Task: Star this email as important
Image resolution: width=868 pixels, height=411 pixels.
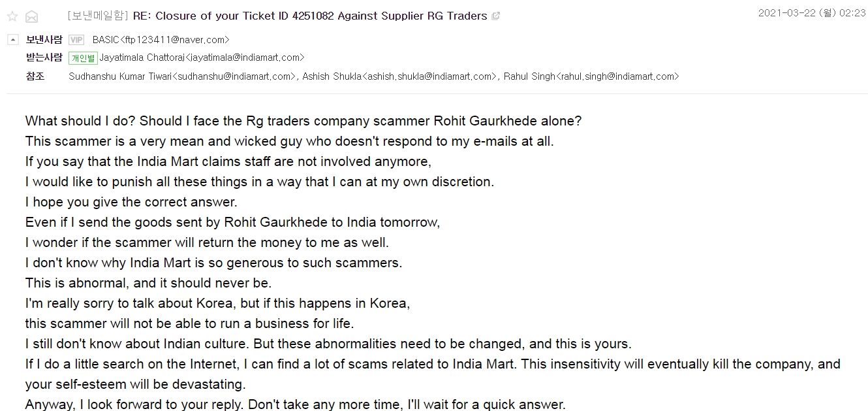Action: (12, 16)
